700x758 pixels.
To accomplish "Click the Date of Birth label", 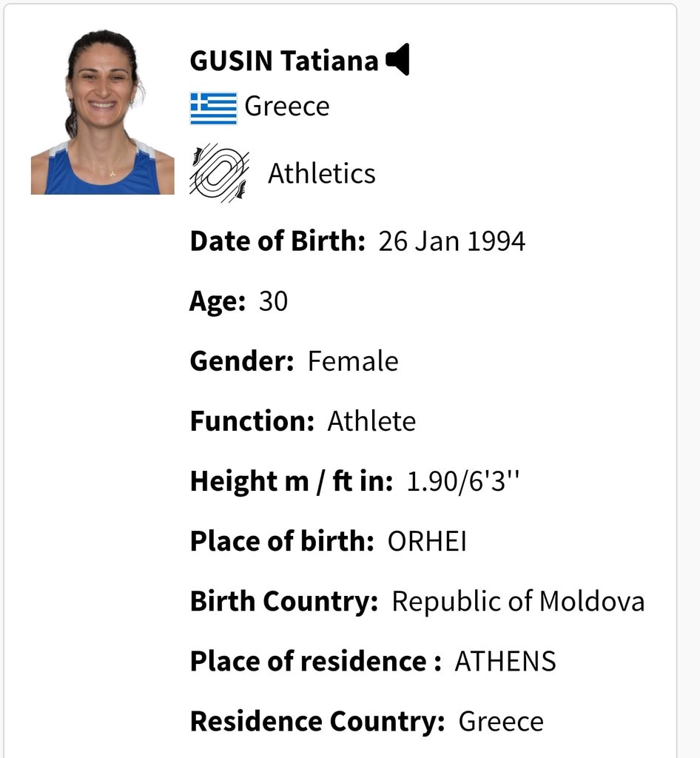I will [x=277, y=241].
